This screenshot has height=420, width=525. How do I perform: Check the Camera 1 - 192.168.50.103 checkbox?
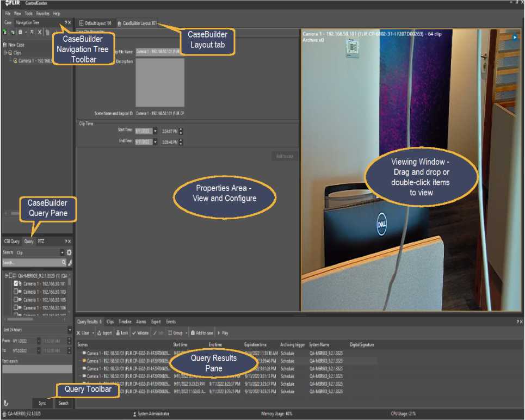tap(16, 292)
